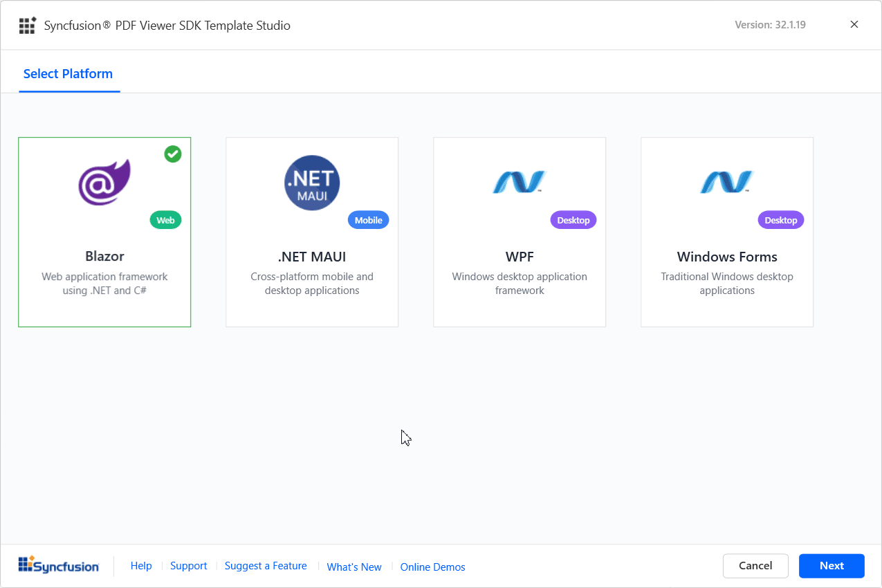Select the .NET MAUI circular logo

311,182
